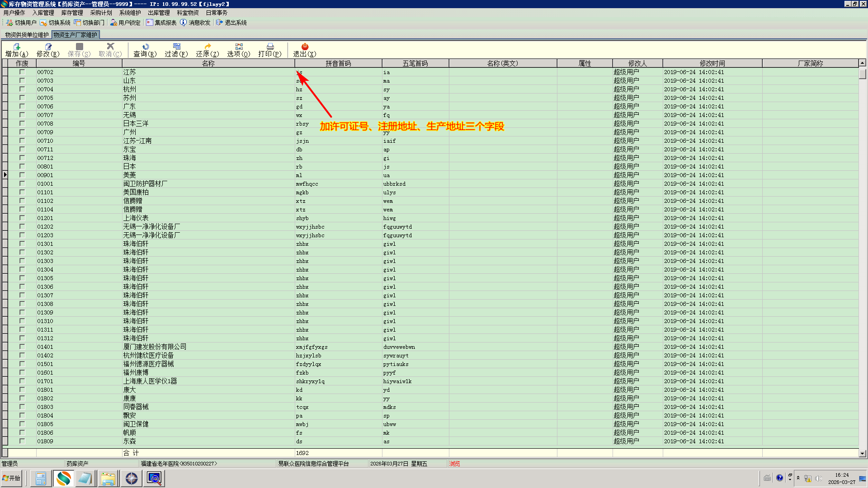Open the 采购计划 menu
The height and width of the screenshot is (488, 868).
(101, 13)
